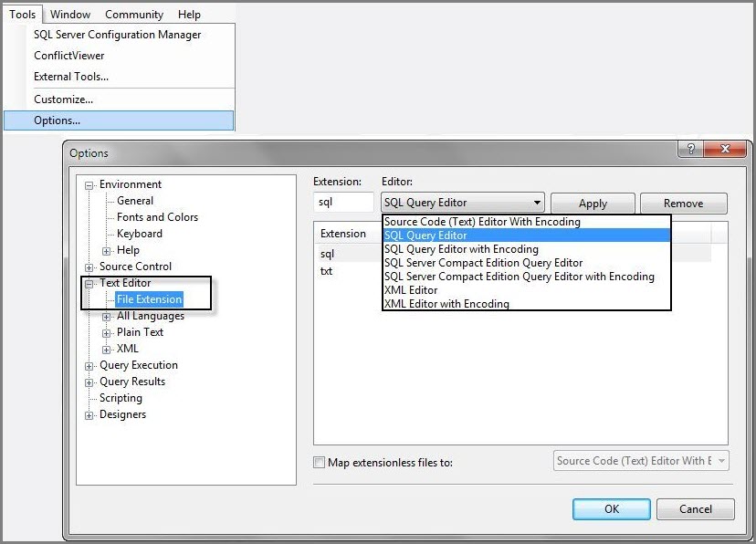
Task: Expand the All Languages node
Action: click(106, 317)
